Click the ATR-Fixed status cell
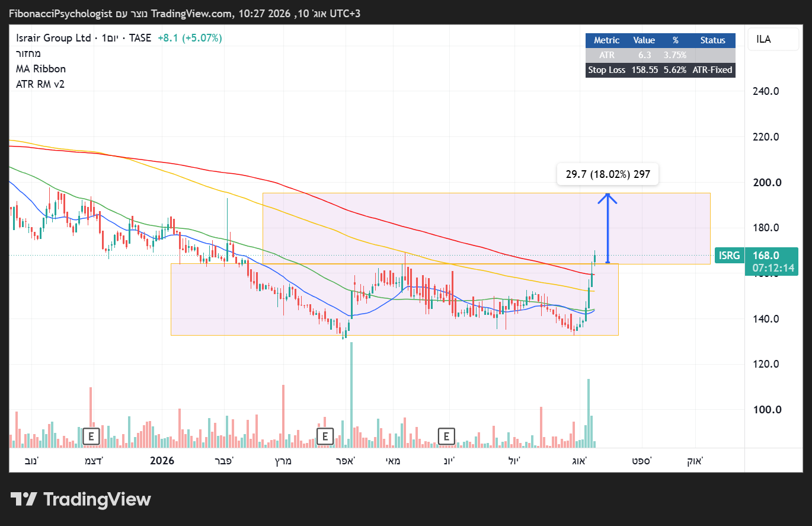Image resolution: width=812 pixels, height=526 pixels. point(712,70)
